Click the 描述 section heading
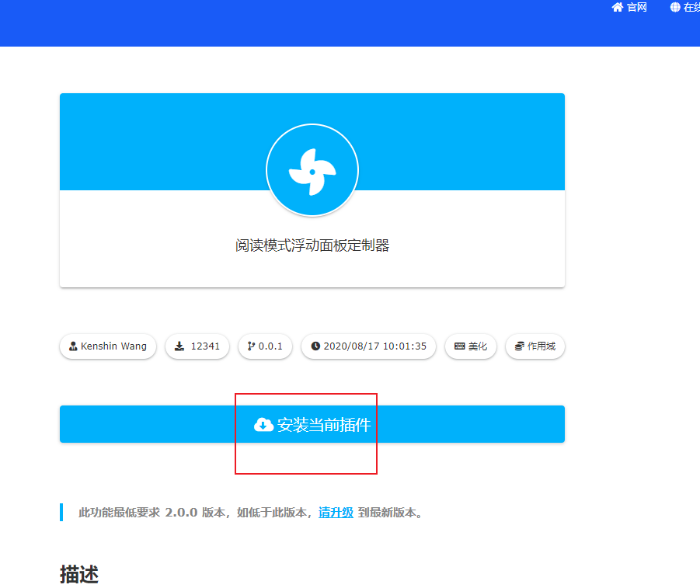 pyautogui.click(x=79, y=574)
